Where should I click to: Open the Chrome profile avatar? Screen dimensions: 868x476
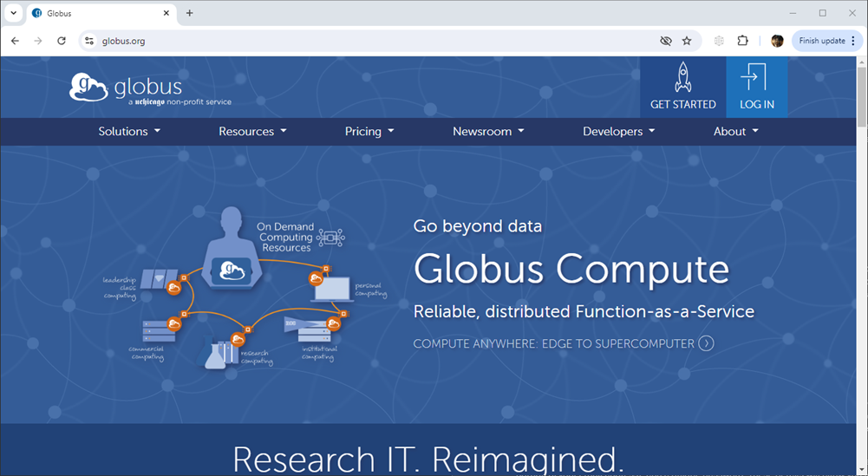click(777, 41)
